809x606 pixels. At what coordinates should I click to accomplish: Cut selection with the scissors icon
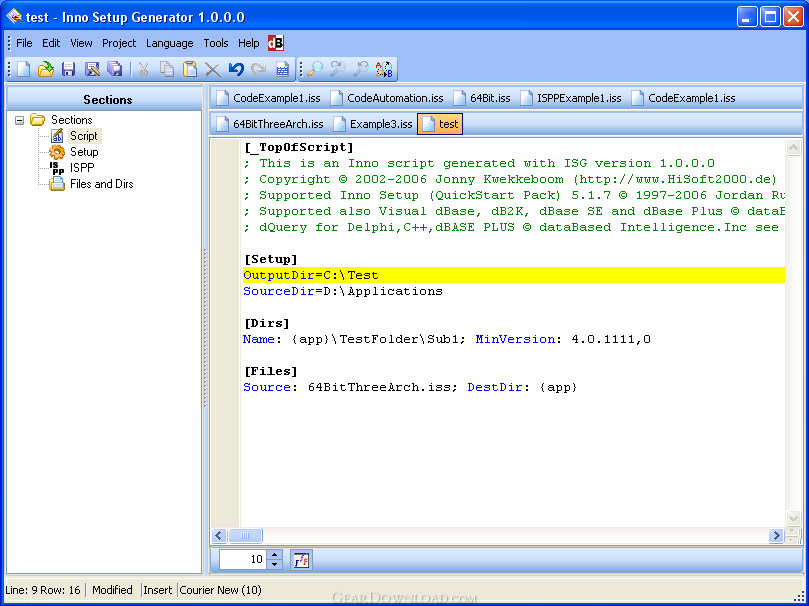coord(143,69)
